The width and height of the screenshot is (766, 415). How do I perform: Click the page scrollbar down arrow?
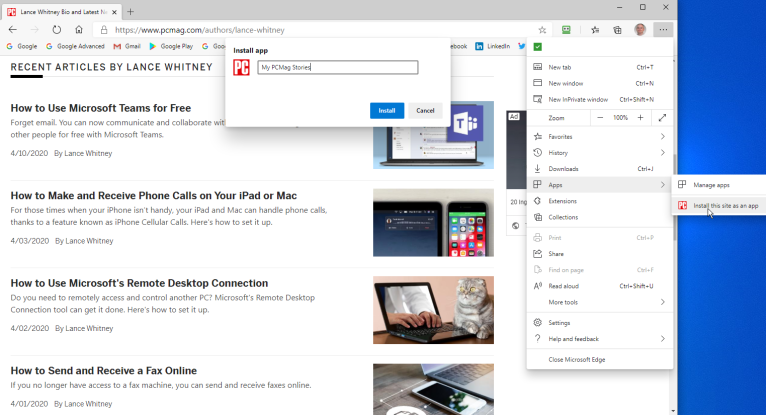pos(673,411)
